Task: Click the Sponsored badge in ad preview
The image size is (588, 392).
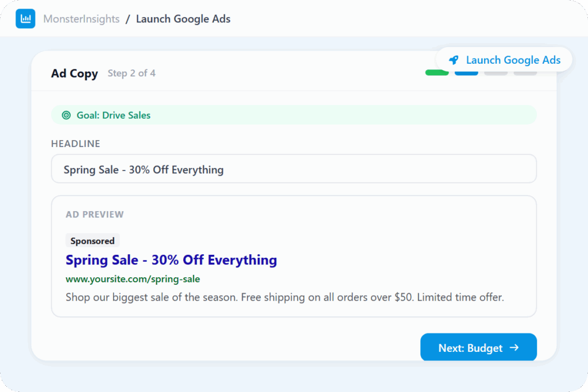Action: click(x=92, y=241)
